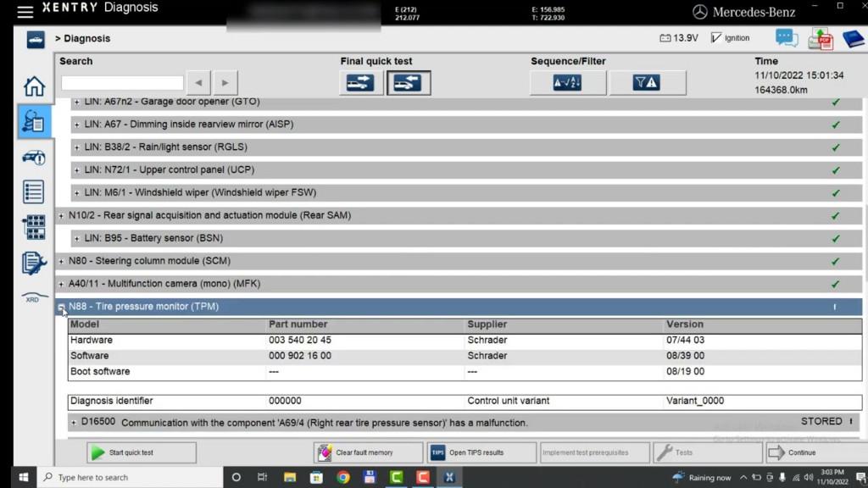Screen dimensions: 868x488
Task: Click the battery voltage 13.9V indicator
Action: tap(679, 38)
